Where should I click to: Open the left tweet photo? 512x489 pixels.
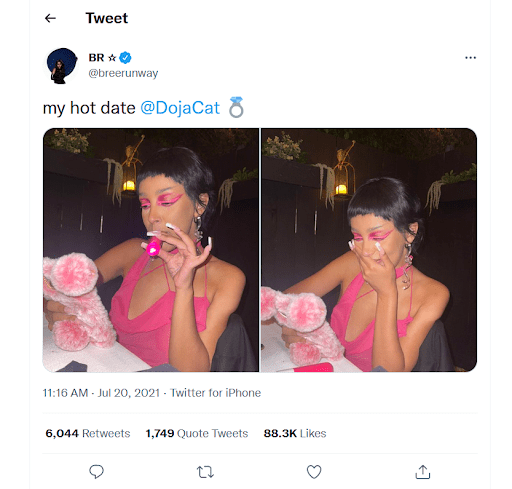coord(151,250)
